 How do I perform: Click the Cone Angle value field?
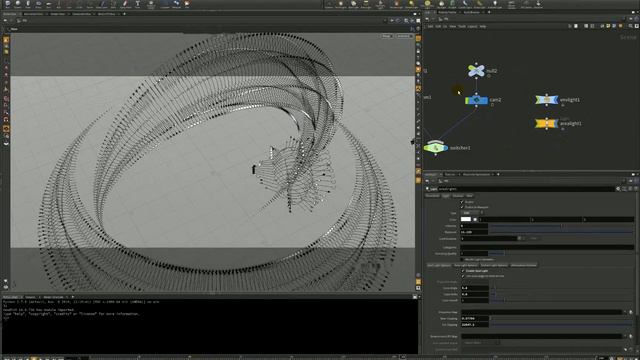pos(474,288)
